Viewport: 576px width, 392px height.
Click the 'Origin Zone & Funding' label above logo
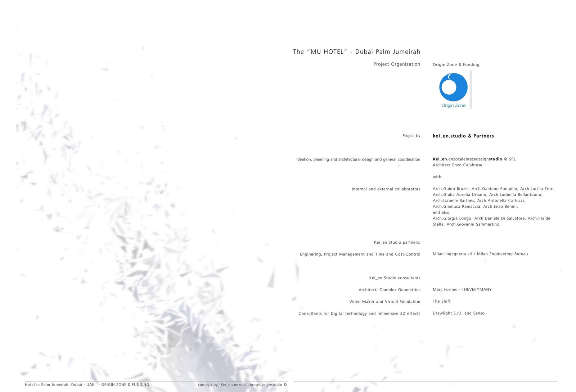456,65
